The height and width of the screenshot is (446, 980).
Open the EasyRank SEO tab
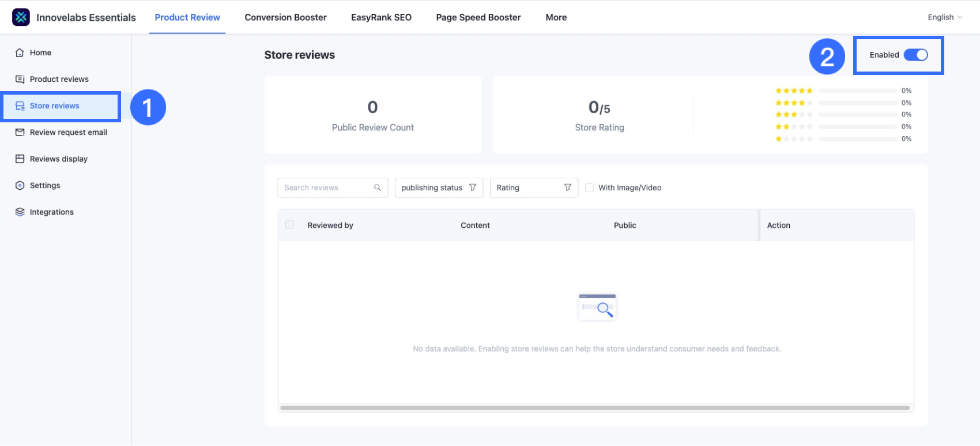(381, 17)
